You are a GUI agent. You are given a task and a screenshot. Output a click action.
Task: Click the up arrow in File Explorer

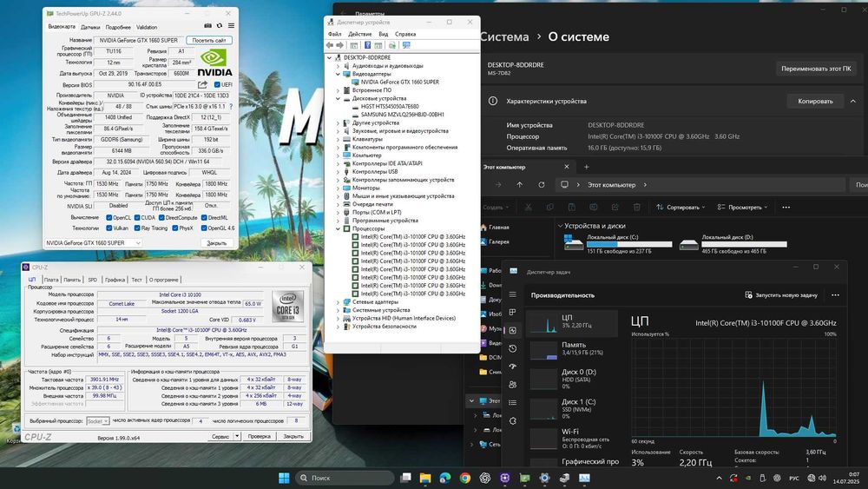coord(519,185)
